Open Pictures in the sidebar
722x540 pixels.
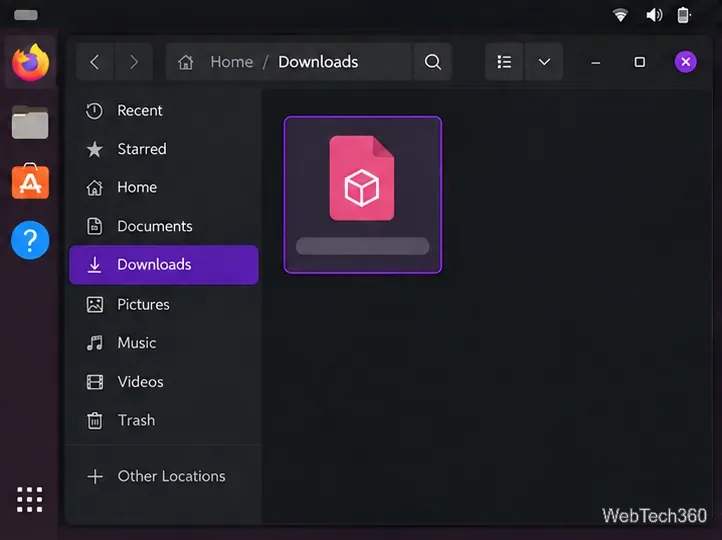coord(163,304)
